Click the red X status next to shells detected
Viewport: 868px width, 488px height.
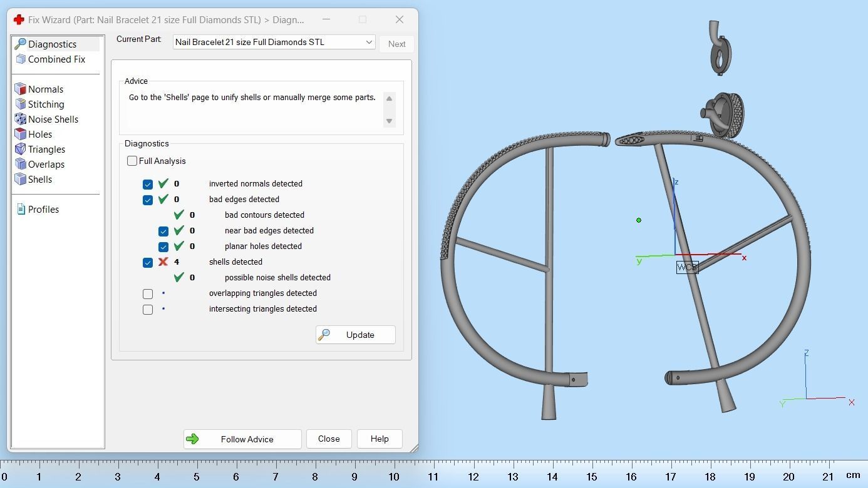coord(163,262)
